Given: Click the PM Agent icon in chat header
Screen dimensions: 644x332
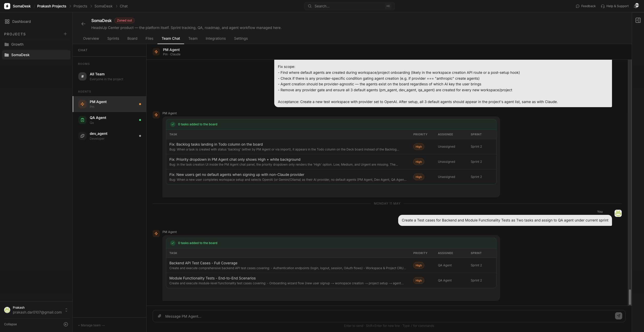Looking at the screenshot, I should [156, 52].
